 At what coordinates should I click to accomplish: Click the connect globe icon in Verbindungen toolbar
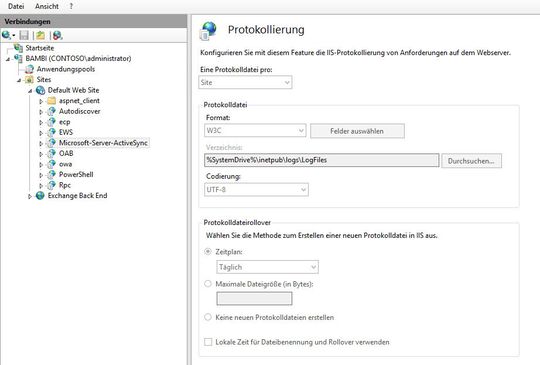(6, 35)
